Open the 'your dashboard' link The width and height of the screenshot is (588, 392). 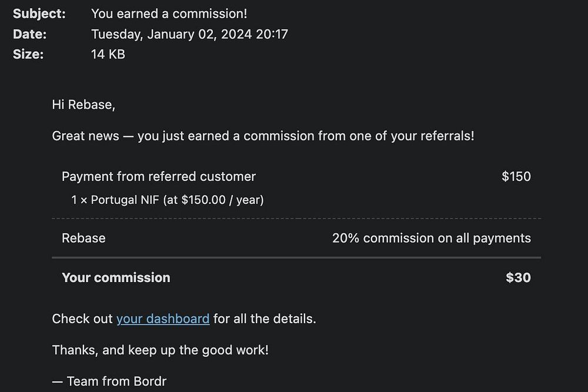pyautogui.click(x=162, y=319)
